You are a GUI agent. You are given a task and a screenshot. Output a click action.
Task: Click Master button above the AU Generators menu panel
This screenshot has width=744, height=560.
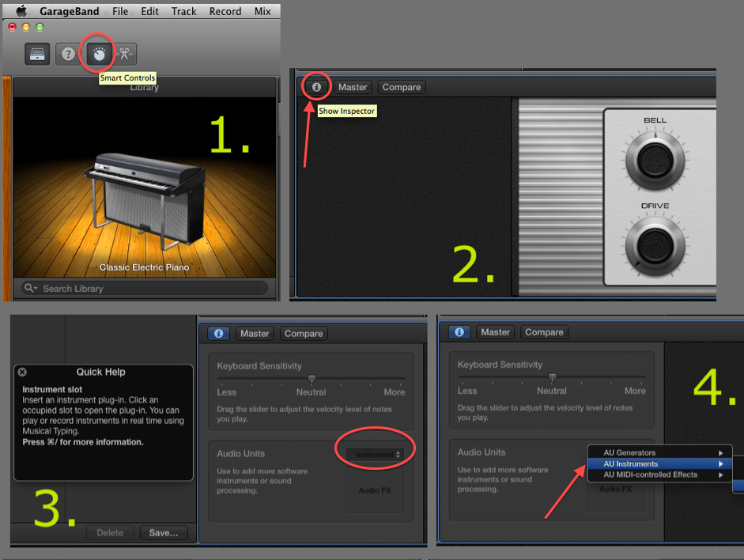(496, 332)
